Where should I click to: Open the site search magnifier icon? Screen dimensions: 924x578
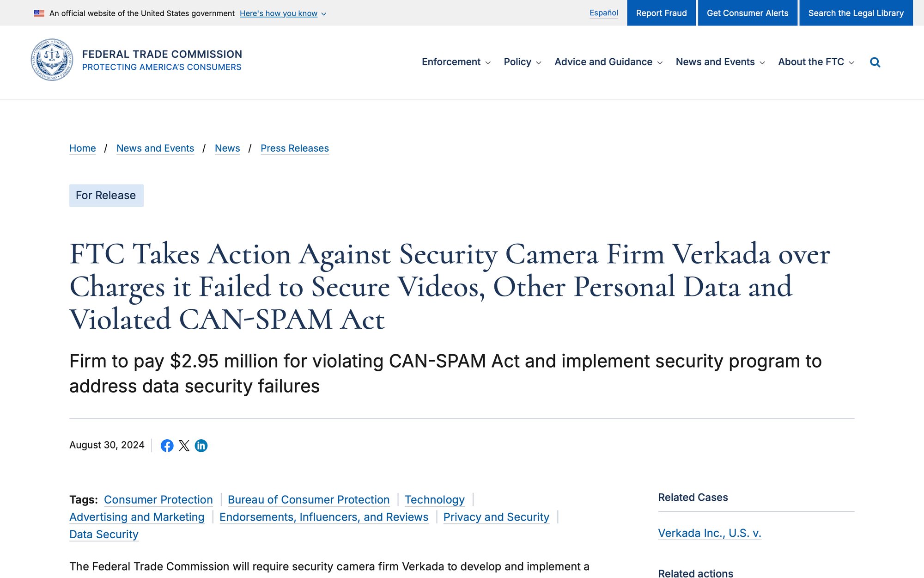pyautogui.click(x=875, y=62)
